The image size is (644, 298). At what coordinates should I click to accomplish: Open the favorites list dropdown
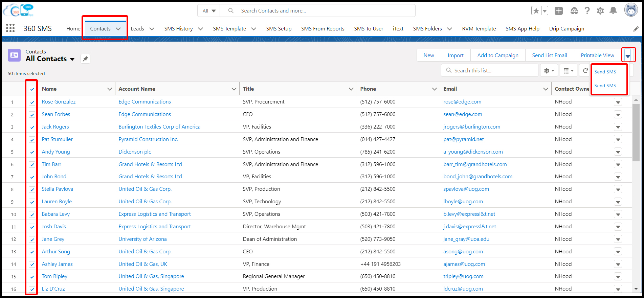(545, 11)
